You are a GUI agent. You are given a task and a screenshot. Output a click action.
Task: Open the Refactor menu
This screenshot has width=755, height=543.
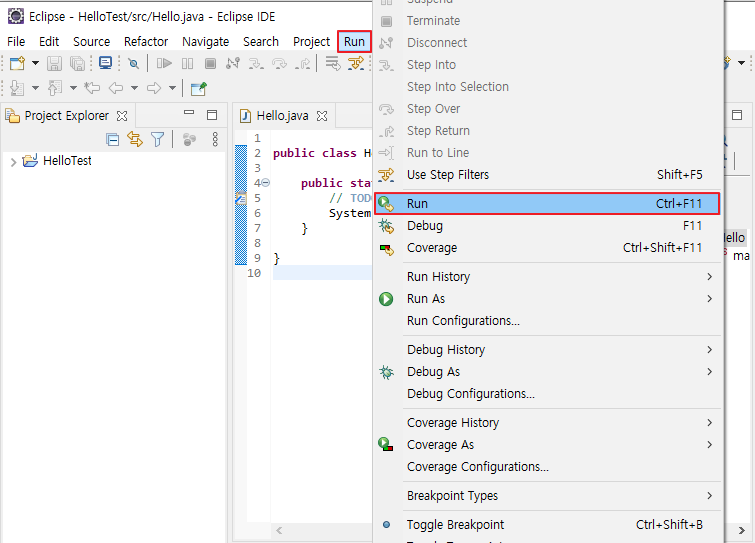coord(146,42)
